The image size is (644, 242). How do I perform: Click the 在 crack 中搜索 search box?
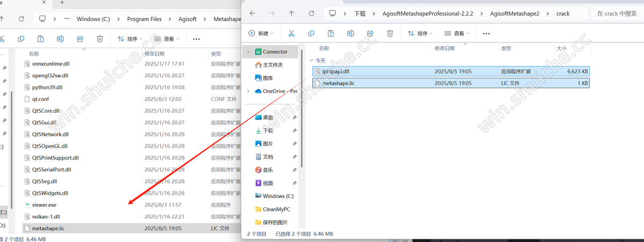[x=617, y=13]
